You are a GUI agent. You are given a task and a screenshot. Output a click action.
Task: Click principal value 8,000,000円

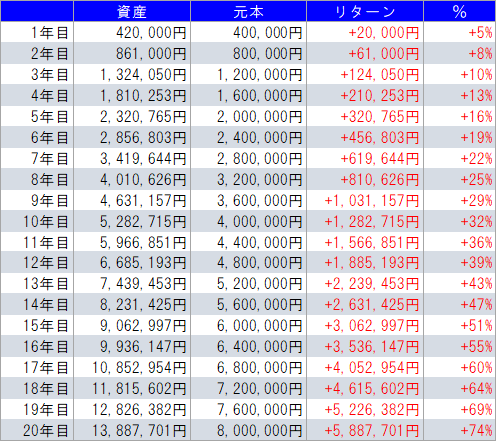coord(260,431)
